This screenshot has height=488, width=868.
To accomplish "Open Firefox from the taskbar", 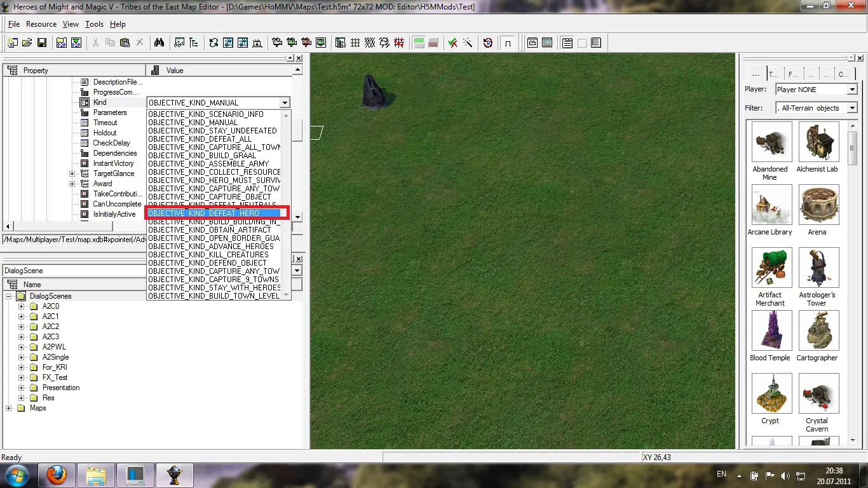I will click(x=57, y=475).
